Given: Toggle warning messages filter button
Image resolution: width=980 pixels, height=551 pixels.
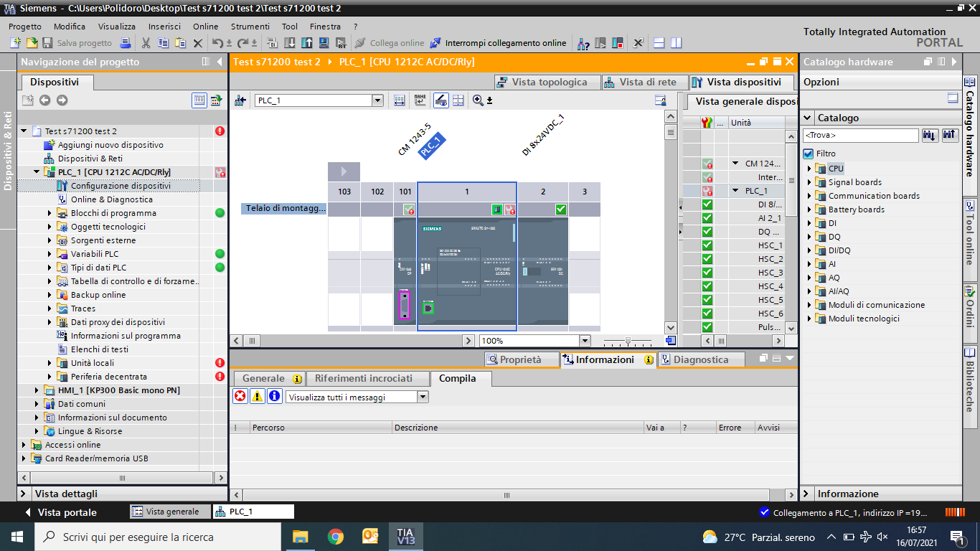Looking at the screenshot, I should (x=258, y=396).
